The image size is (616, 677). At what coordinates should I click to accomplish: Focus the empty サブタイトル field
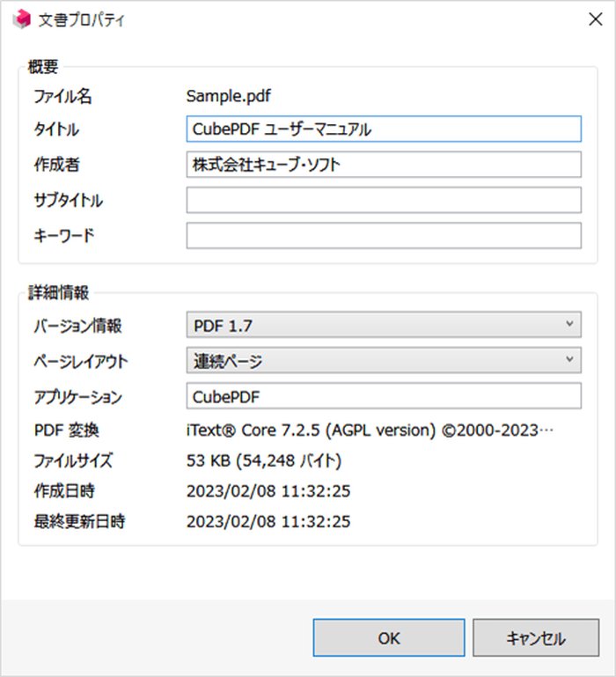click(384, 200)
